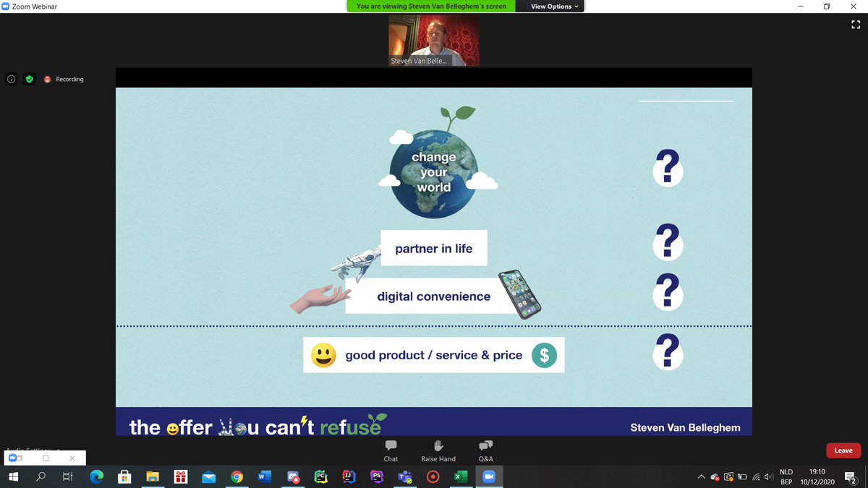Click the 'Steven Van Belleghem' footer text
The image size is (868, 488).
[x=685, y=427]
